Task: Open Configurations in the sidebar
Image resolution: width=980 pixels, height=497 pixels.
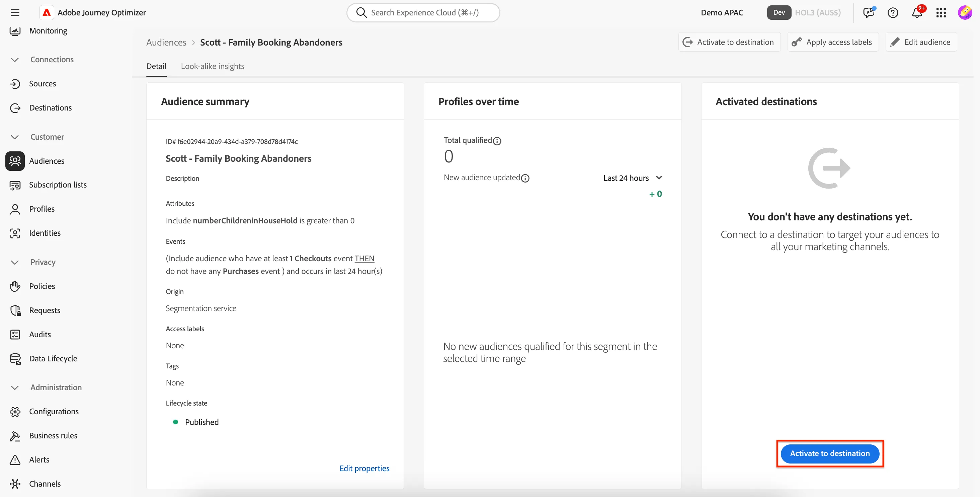Action: coord(54,411)
